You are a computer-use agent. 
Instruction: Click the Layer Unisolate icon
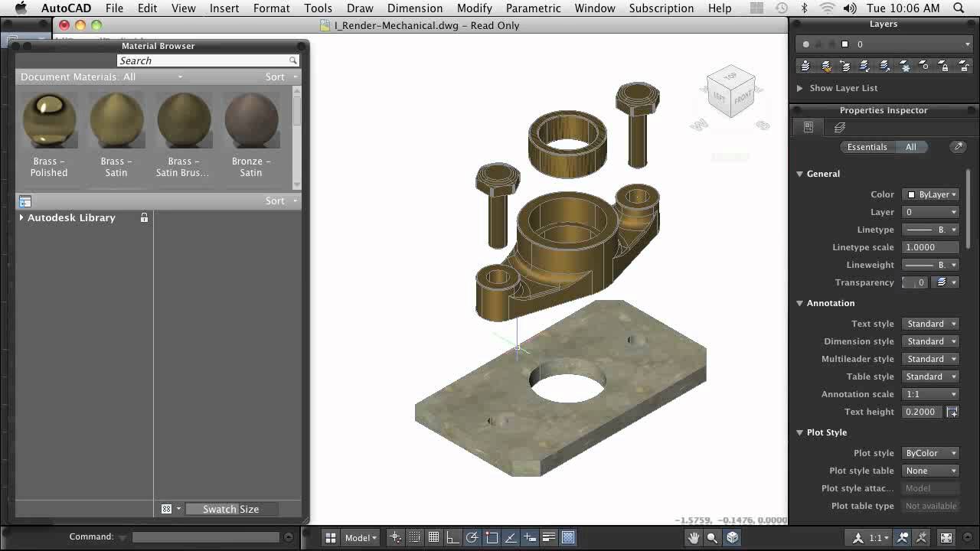coord(884,67)
